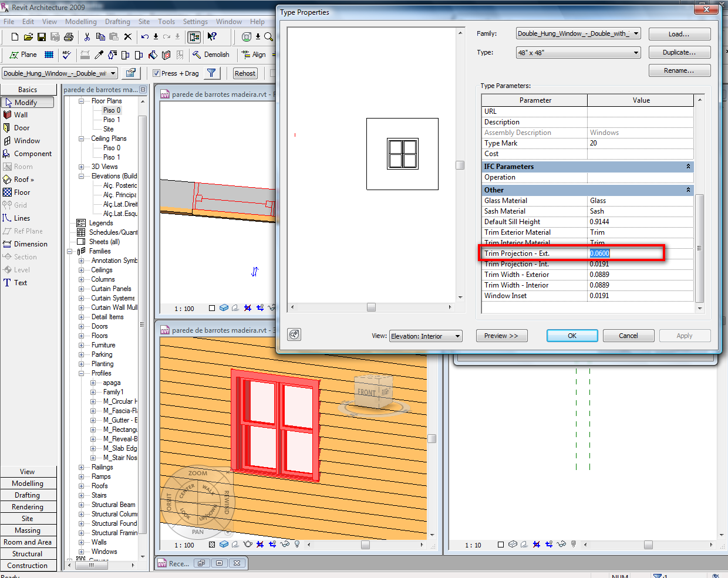Expand the Windows family node
Viewport: 728px width, 578px height.
pyautogui.click(x=82, y=552)
